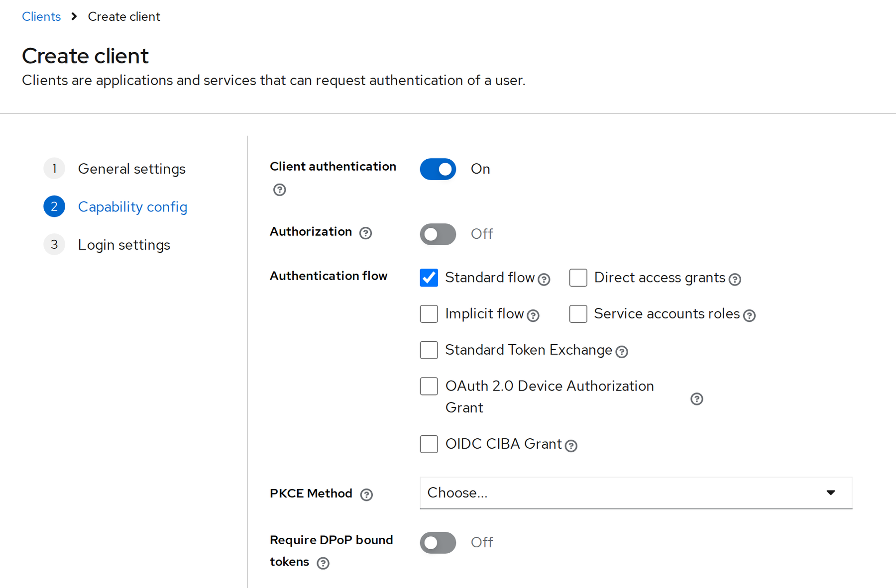The width and height of the screenshot is (896, 588).
Task: Go to General settings step
Action: 114,169
